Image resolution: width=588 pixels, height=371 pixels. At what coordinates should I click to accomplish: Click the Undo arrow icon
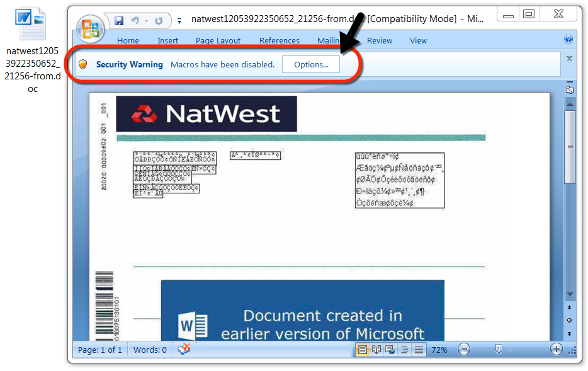[135, 21]
